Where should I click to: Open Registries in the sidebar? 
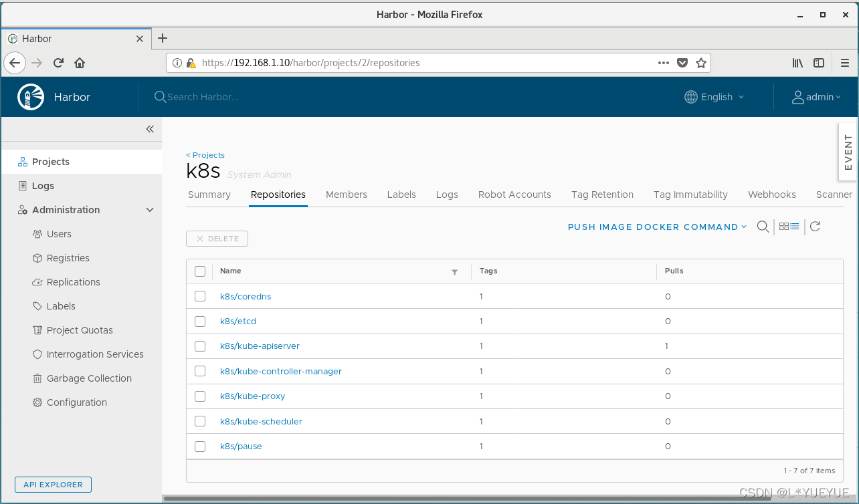click(x=68, y=258)
